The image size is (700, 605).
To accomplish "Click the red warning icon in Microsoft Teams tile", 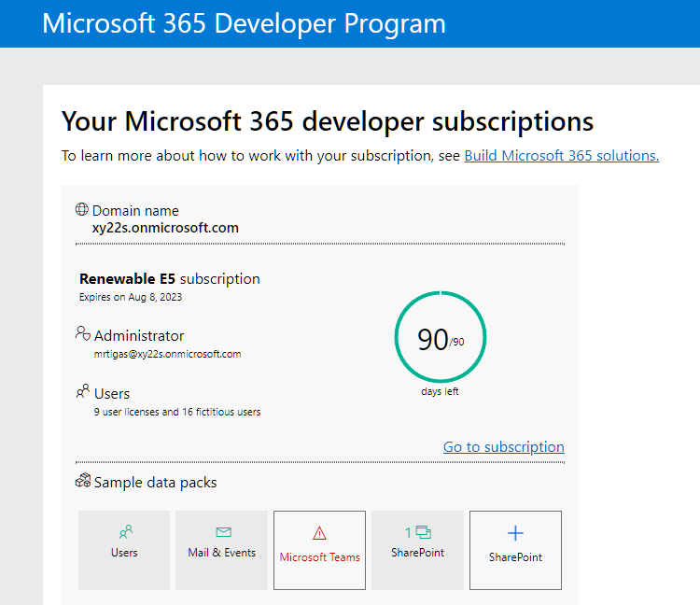I will (319, 533).
